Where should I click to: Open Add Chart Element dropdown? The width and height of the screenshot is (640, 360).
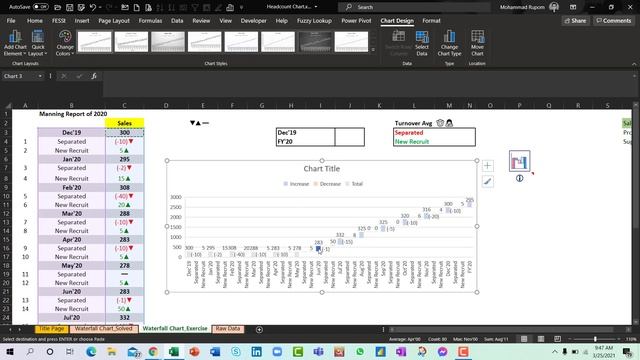coord(15,43)
